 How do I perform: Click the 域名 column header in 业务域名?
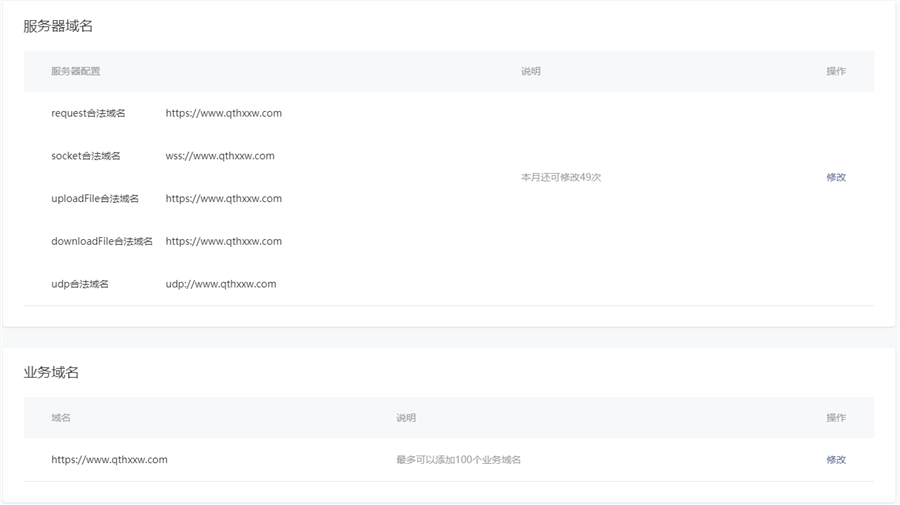[61, 417]
